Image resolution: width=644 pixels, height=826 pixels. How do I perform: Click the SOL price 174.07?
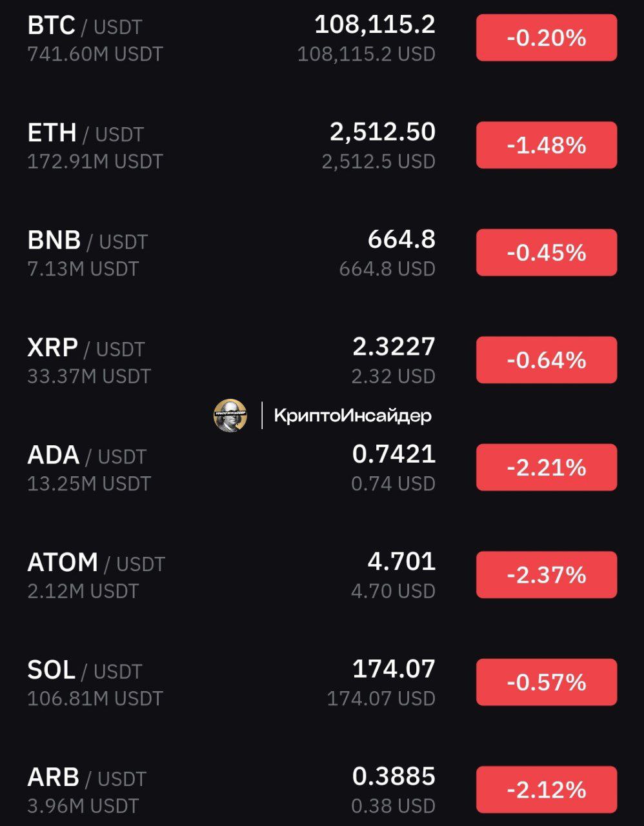394,669
